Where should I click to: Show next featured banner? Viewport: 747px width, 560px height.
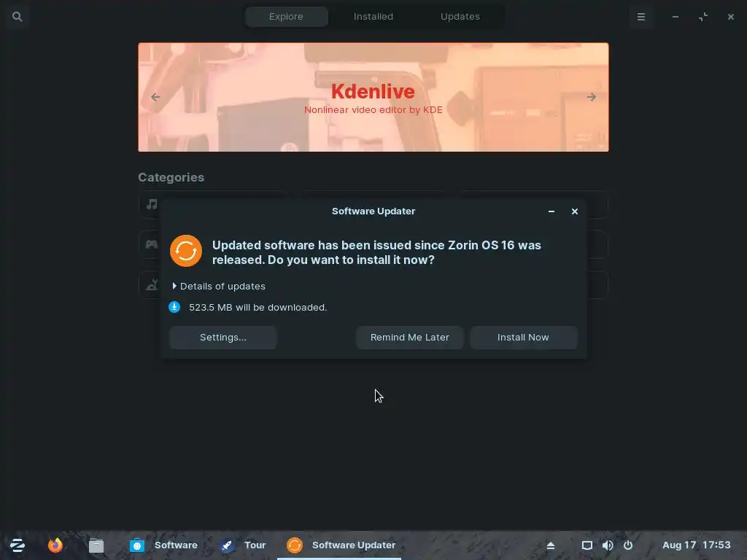[x=592, y=97]
